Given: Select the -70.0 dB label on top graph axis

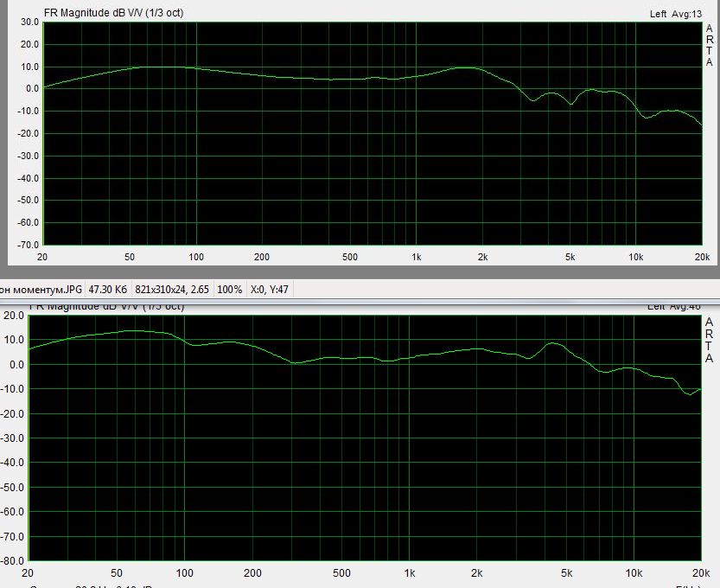Looking at the screenshot, I should pos(28,245).
